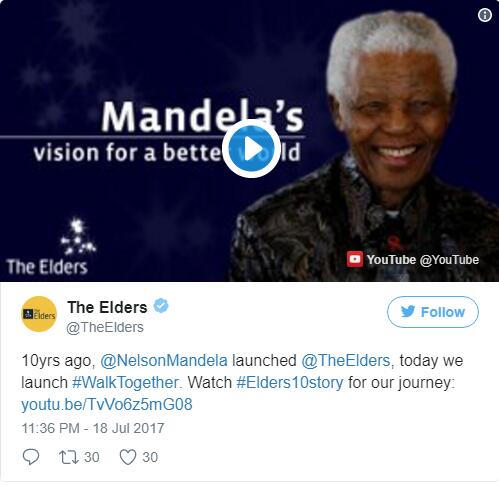Like the tweet with the heart icon
The width and height of the screenshot is (499, 485).
click(x=128, y=457)
